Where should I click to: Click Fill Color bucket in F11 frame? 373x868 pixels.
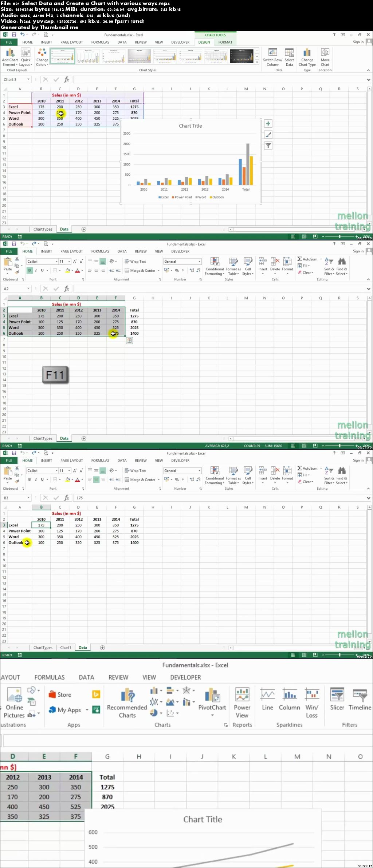67,270
